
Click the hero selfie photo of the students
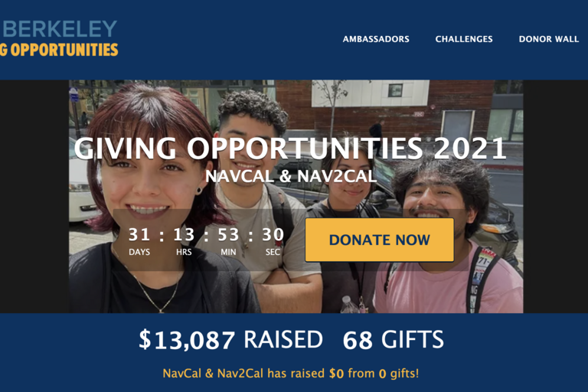click(296, 196)
